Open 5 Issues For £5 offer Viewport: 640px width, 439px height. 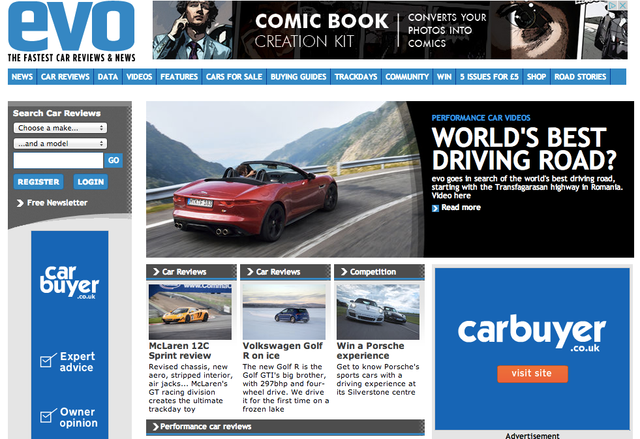[x=489, y=77]
